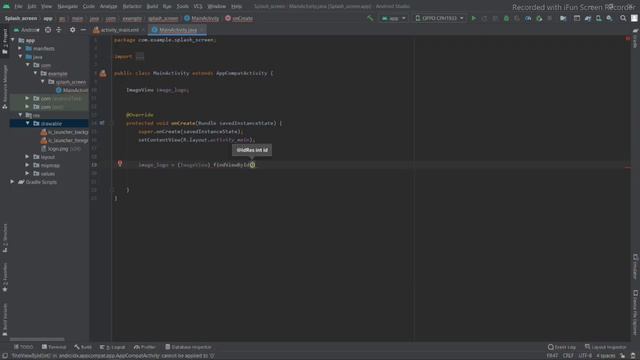
Task: Click the UTF-8 encoding status bar entry
Action: 585,356
